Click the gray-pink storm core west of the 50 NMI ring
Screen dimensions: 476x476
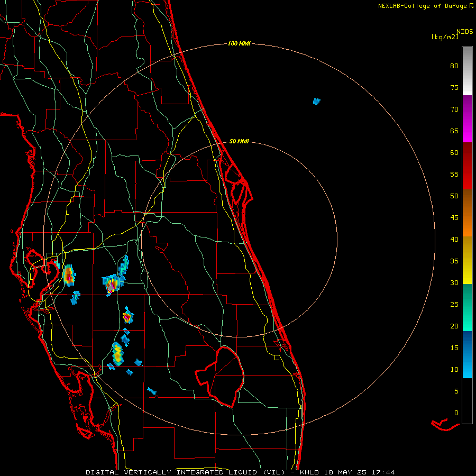(110, 286)
